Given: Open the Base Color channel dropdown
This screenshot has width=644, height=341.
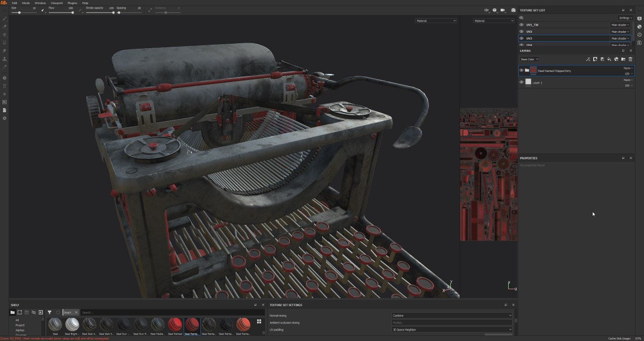Looking at the screenshot, I should 529,59.
